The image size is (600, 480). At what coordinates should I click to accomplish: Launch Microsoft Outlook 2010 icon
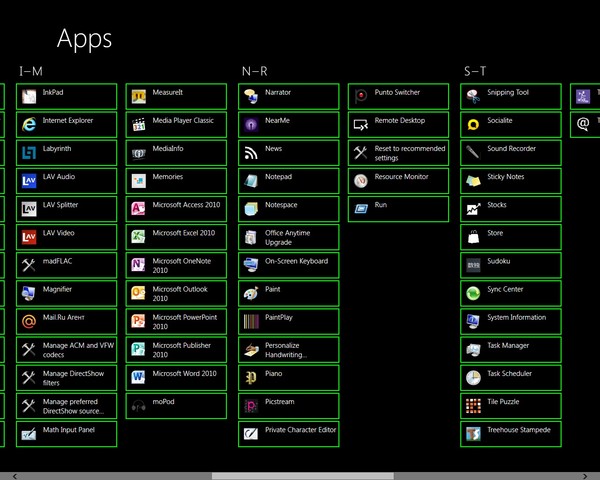coord(139,293)
